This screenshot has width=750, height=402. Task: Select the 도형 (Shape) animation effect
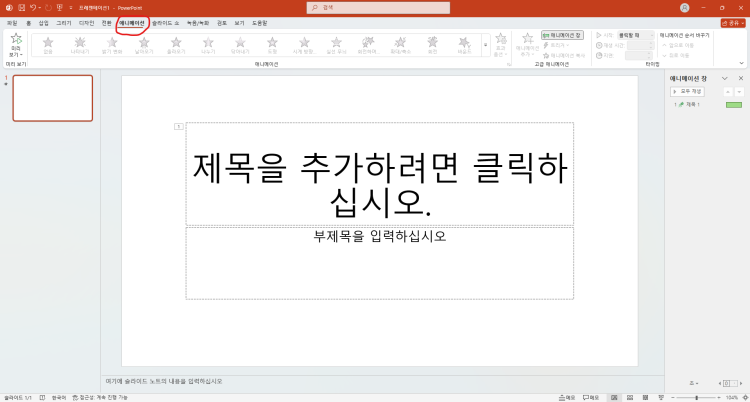[x=272, y=45]
